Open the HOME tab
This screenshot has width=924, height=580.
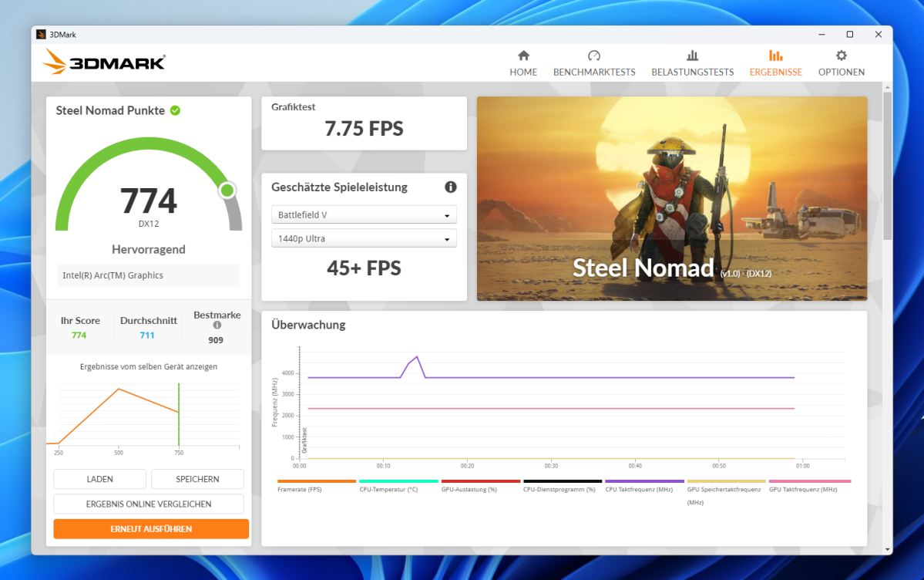523,64
